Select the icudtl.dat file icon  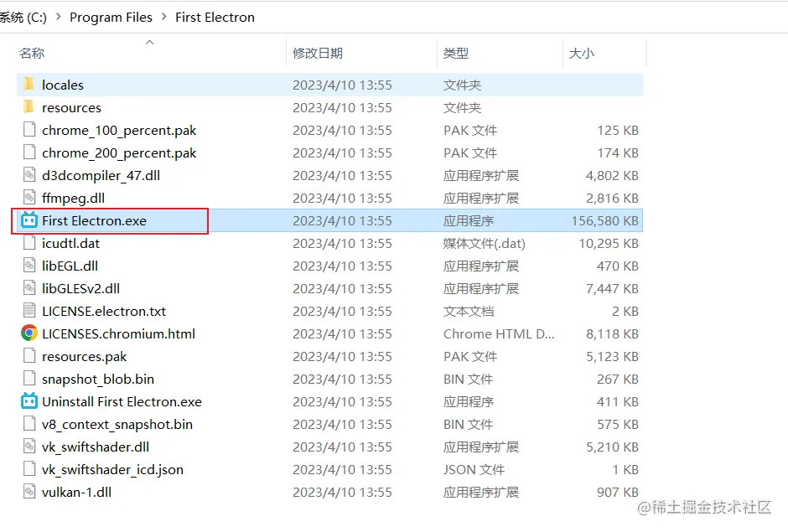(x=29, y=243)
